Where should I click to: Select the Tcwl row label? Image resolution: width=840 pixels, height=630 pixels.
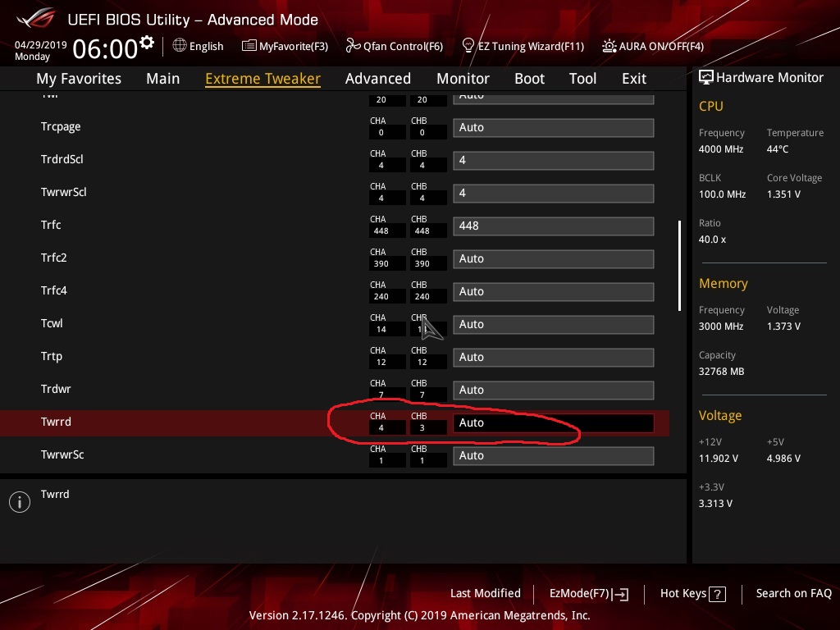point(52,323)
